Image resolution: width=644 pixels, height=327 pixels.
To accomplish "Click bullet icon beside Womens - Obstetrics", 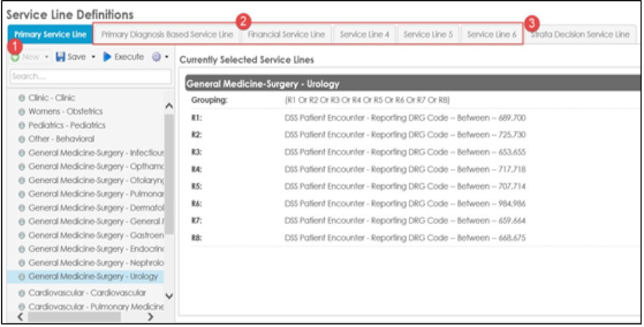I will pyautogui.click(x=22, y=112).
